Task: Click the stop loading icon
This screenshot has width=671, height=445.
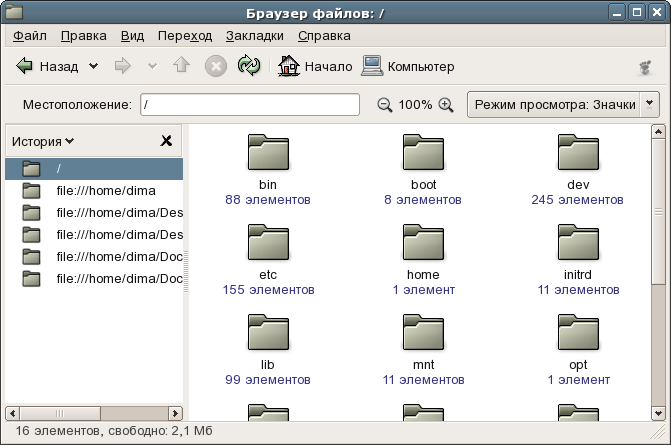Action: (x=215, y=67)
